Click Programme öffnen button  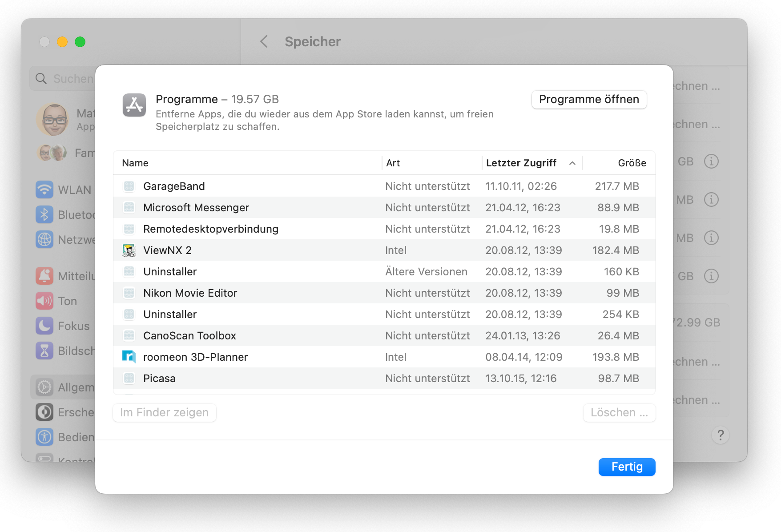[589, 99]
